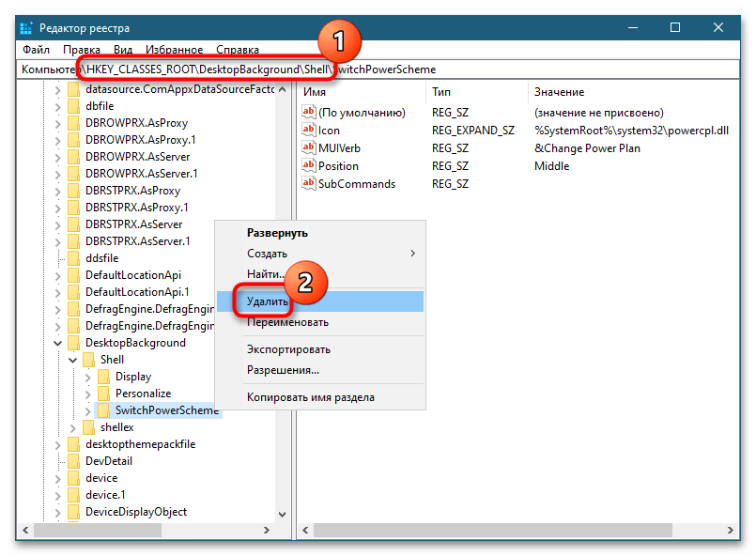Image resolution: width=756 pixels, height=556 pixels.
Task: Collapse the DesktopBackground tree node
Action: [57, 343]
